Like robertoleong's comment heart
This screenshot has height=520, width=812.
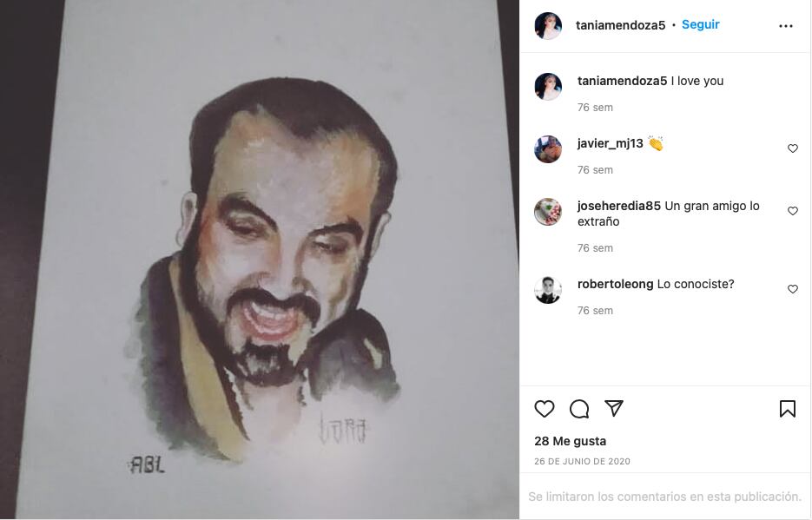click(792, 289)
